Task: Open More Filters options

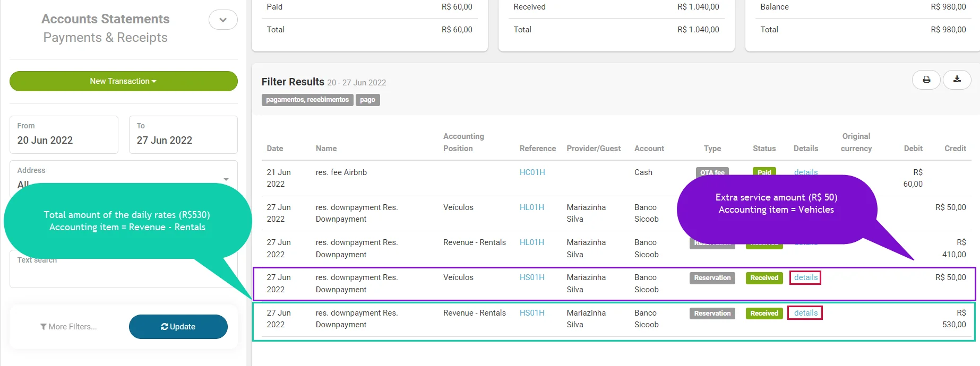Action: tap(68, 327)
